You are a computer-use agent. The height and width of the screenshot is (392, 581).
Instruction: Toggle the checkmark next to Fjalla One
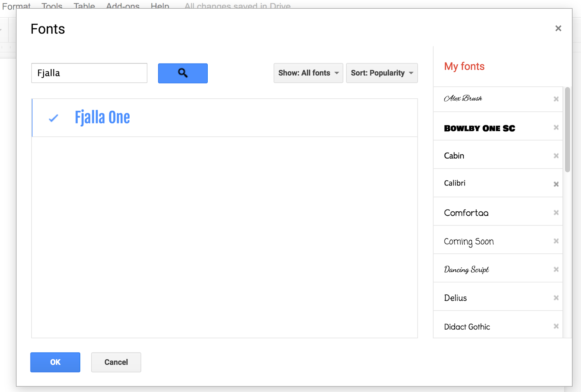click(53, 118)
